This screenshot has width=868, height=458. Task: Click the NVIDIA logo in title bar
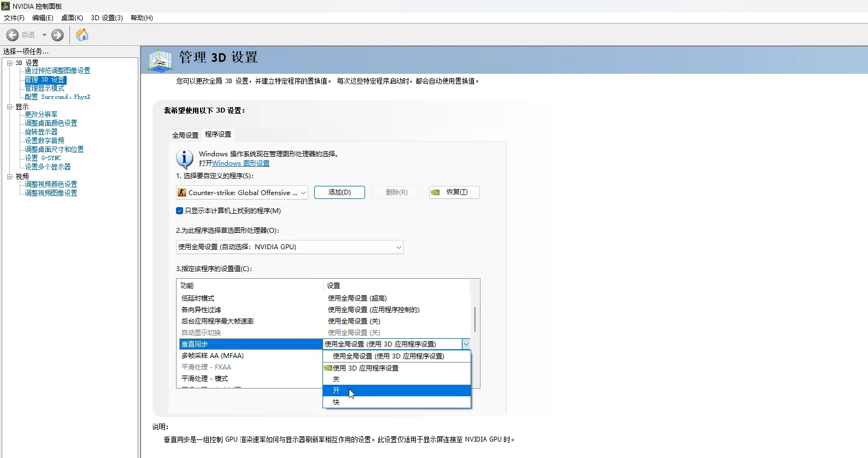(x=6, y=6)
